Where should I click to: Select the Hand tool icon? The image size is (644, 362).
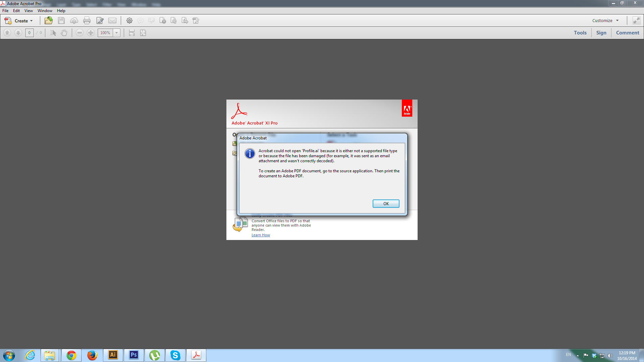pyautogui.click(x=64, y=33)
